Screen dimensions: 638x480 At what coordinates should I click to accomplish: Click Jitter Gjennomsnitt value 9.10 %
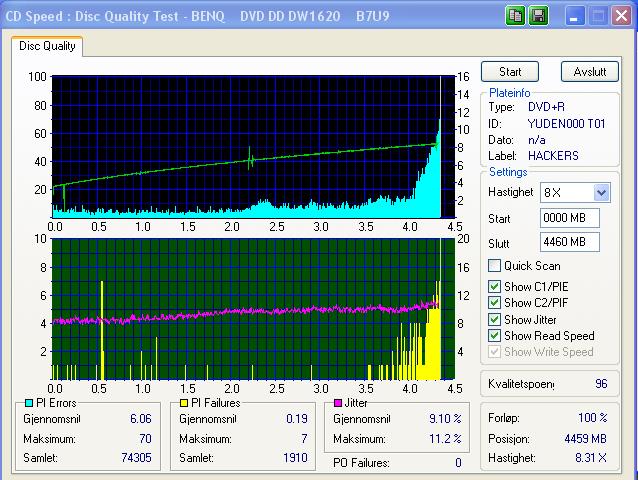(x=445, y=419)
